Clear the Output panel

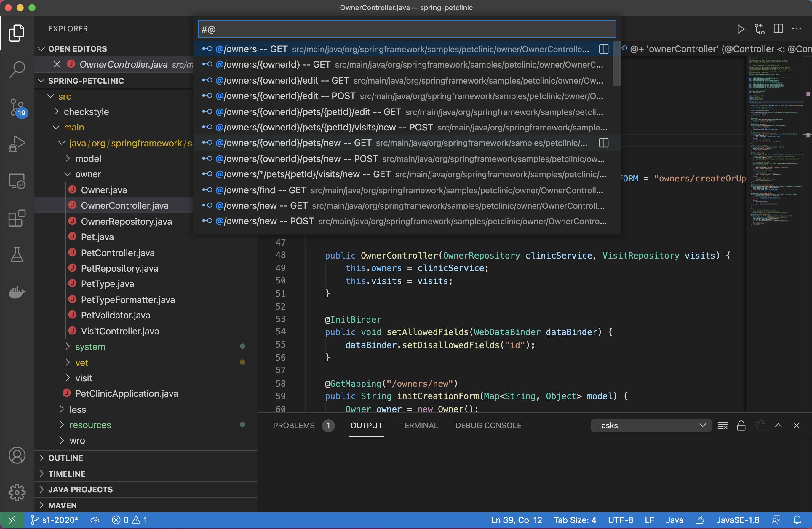(723, 425)
